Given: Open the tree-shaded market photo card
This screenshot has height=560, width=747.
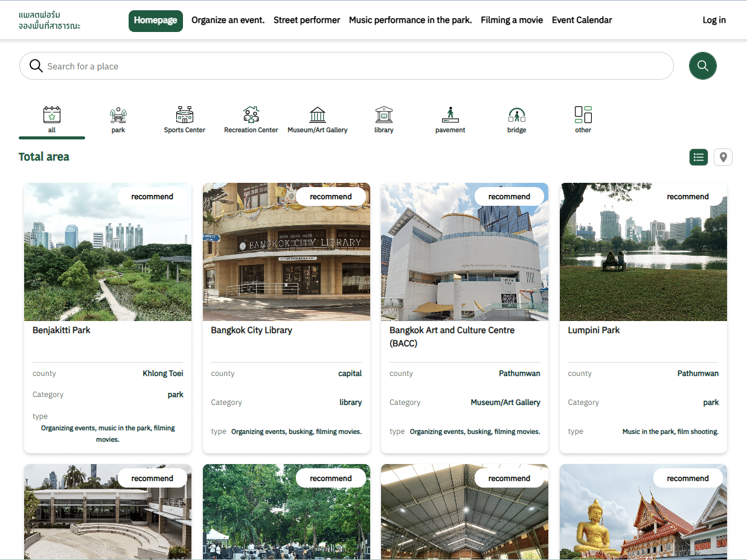Looking at the screenshot, I should (x=286, y=512).
